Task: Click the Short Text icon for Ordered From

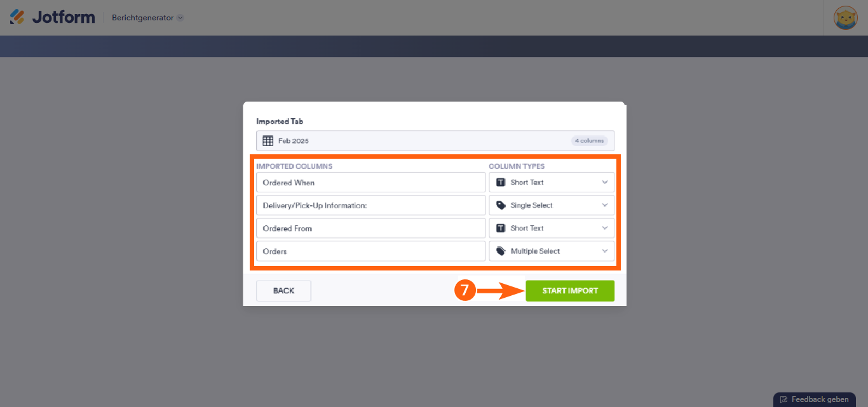Action: click(500, 228)
